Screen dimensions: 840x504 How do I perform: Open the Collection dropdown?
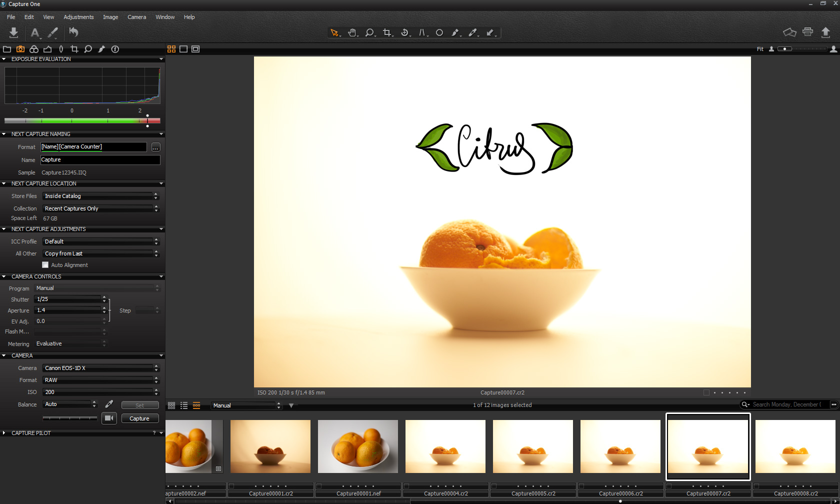click(100, 208)
